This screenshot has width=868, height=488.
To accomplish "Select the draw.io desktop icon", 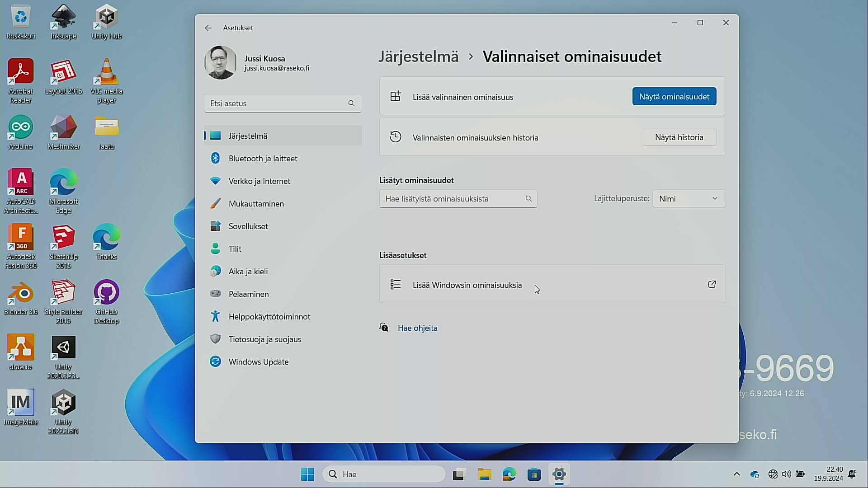I will coord(21,352).
